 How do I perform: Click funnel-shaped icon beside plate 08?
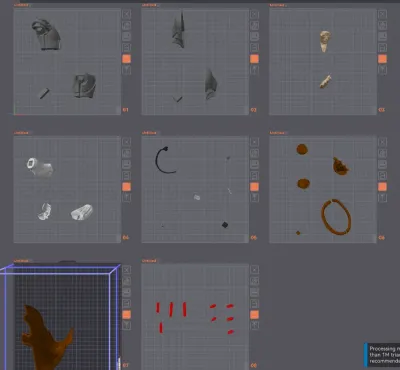tap(254, 325)
